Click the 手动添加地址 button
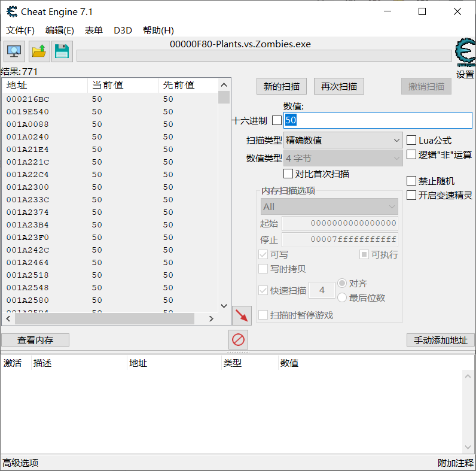The image size is (476, 471). [x=441, y=340]
